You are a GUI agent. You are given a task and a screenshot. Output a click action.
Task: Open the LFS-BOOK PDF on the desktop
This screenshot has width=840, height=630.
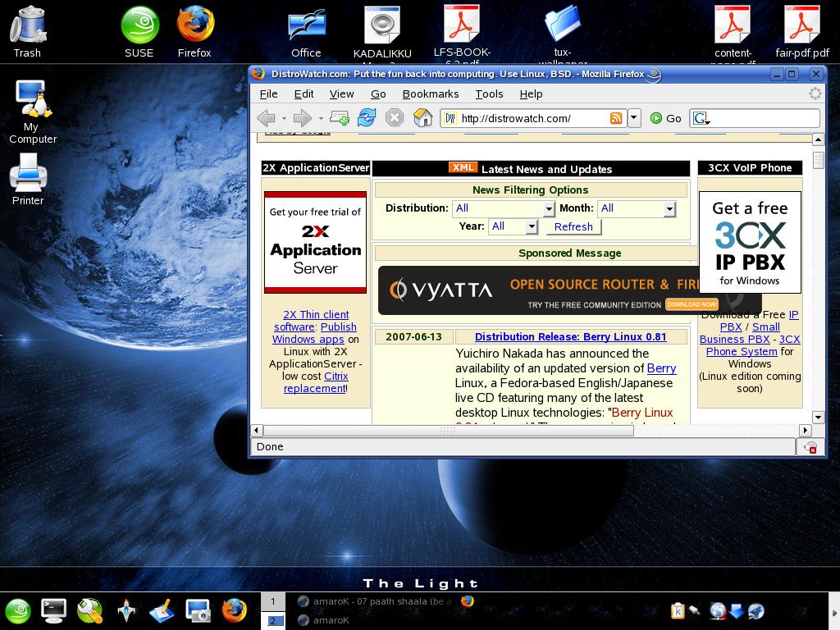pyautogui.click(x=462, y=25)
